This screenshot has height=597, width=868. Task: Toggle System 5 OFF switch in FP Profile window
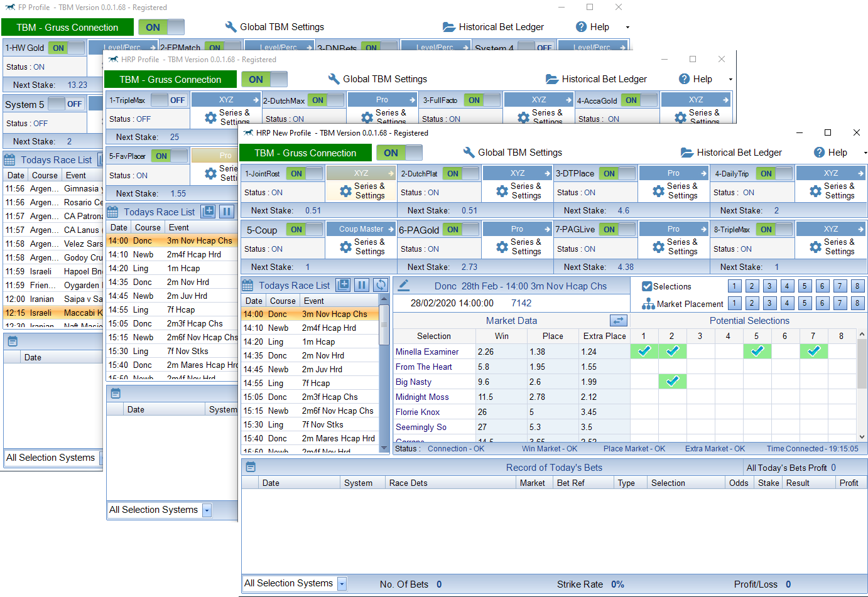click(x=66, y=104)
